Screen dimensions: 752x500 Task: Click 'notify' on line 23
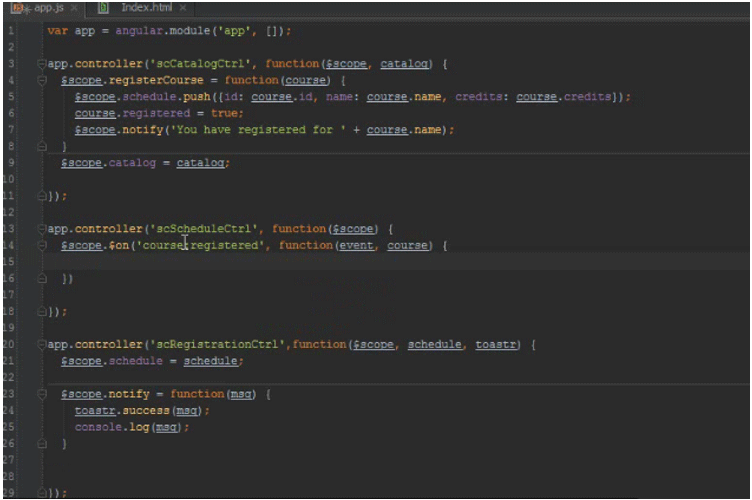[129, 394]
